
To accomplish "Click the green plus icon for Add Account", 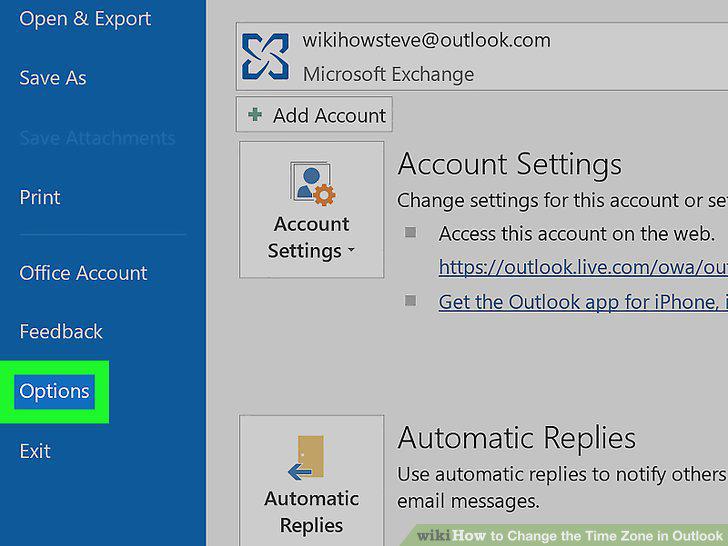I will 255,114.
